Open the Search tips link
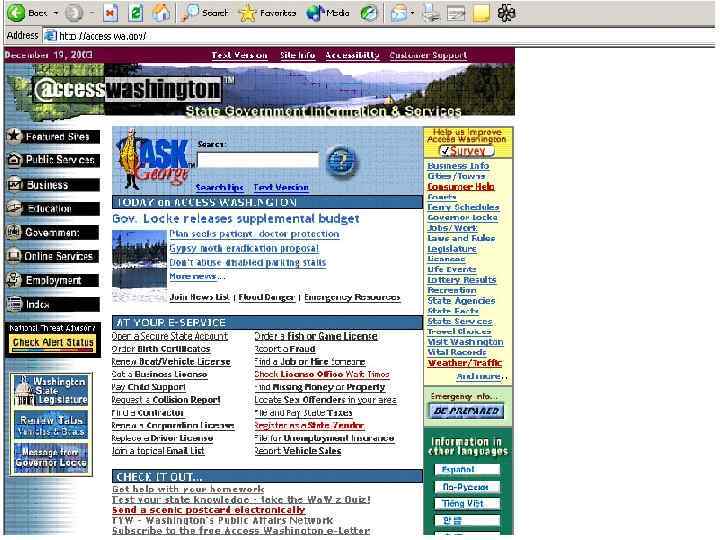This screenshot has height=540, width=720. (x=219, y=187)
